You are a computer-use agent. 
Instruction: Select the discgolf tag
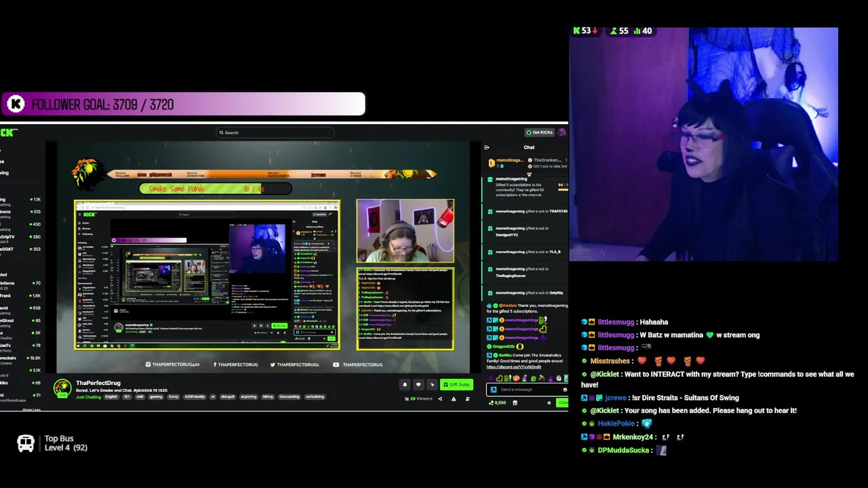pyautogui.click(x=227, y=396)
